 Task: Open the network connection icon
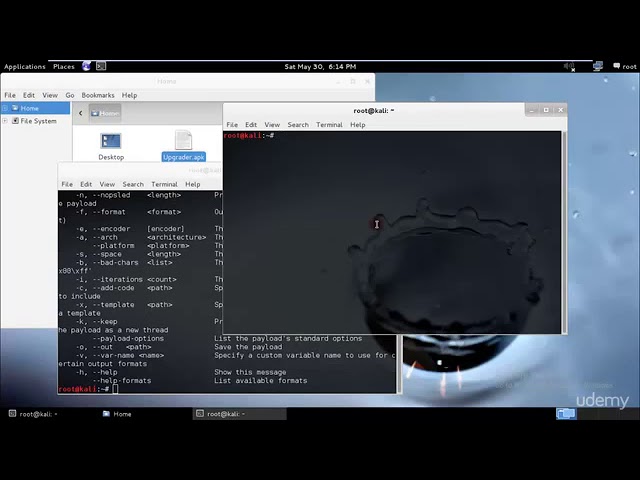(x=598, y=66)
